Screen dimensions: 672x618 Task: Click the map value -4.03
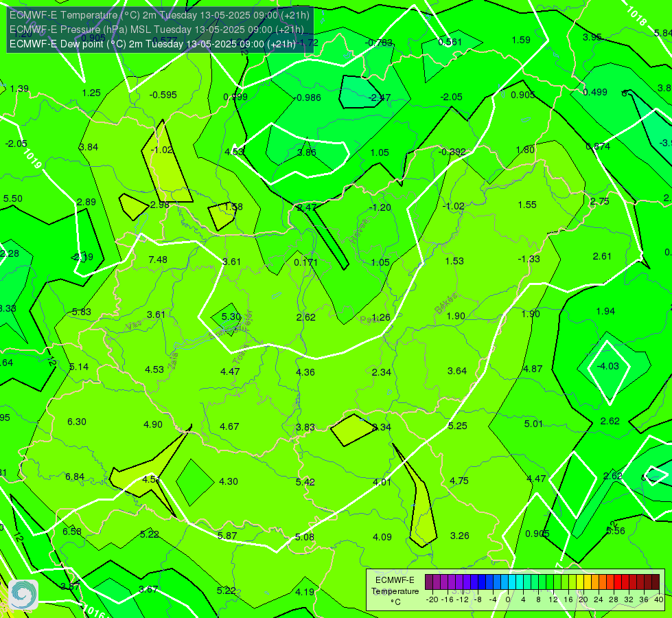coord(607,366)
